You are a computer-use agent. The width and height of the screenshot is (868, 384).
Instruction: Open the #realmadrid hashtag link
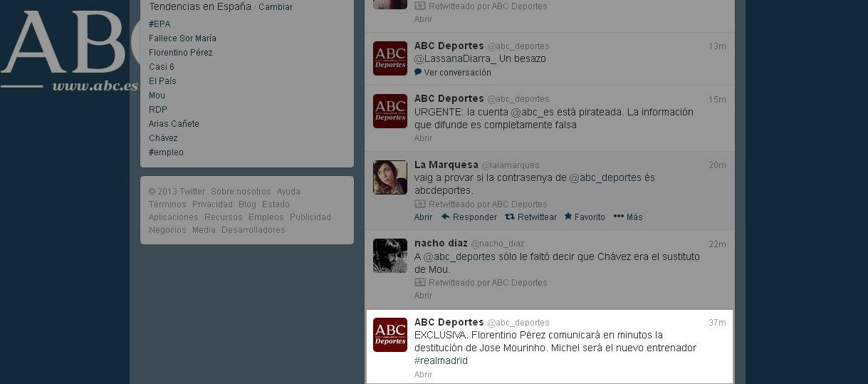click(x=441, y=360)
